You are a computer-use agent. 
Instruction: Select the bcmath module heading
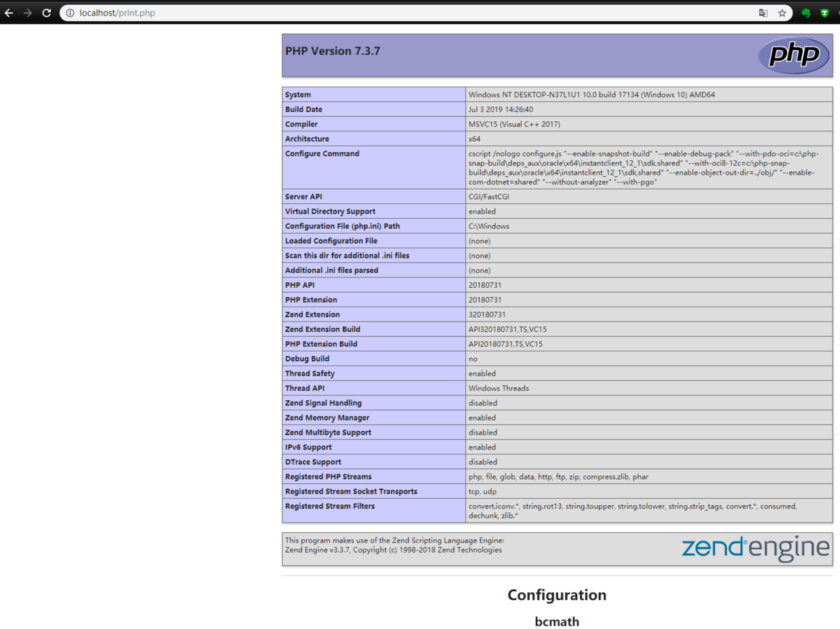[557, 621]
